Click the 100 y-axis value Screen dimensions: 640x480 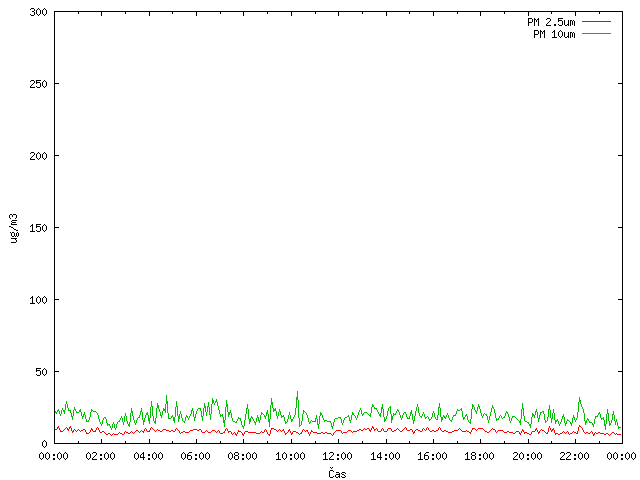[x=38, y=300]
